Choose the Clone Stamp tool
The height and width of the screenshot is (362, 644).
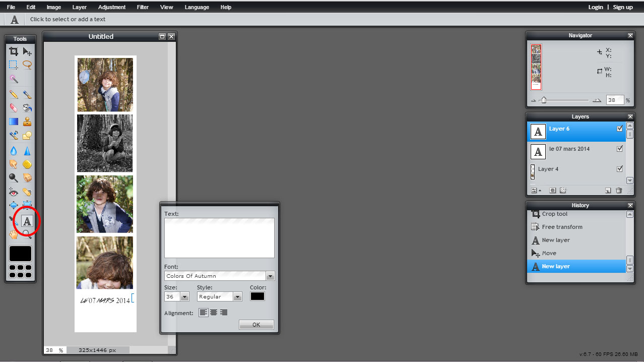click(27, 122)
